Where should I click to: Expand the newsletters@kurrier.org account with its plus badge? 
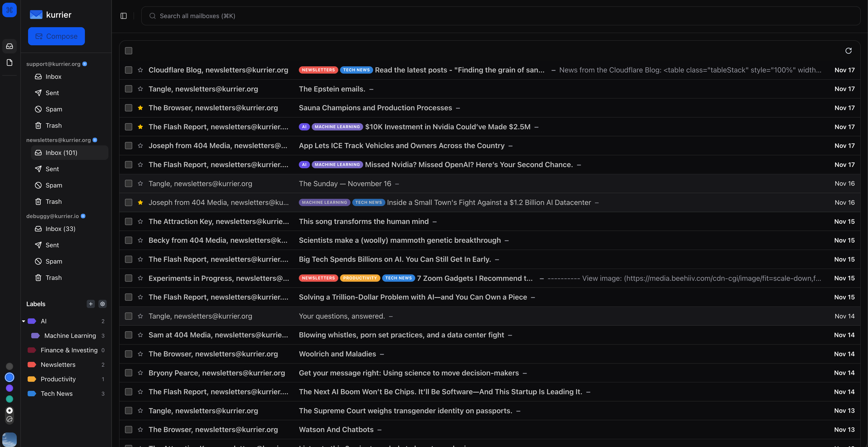(x=95, y=140)
